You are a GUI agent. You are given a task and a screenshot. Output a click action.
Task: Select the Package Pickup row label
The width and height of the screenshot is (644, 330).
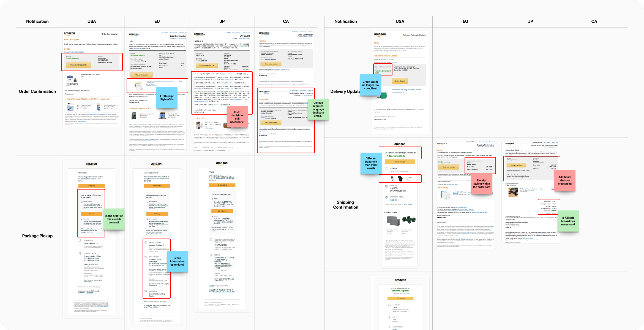click(x=37, y=236)
